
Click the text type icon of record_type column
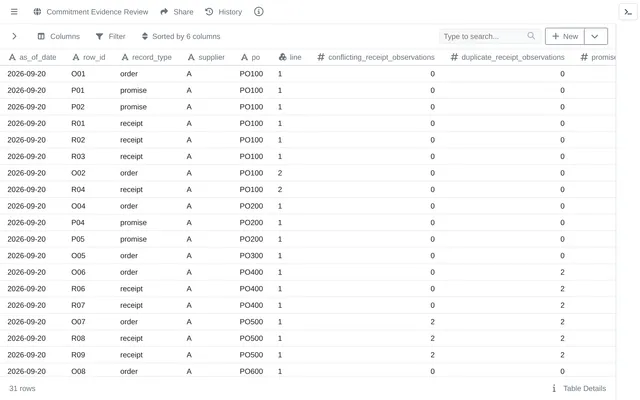click(x=125, y=57)
